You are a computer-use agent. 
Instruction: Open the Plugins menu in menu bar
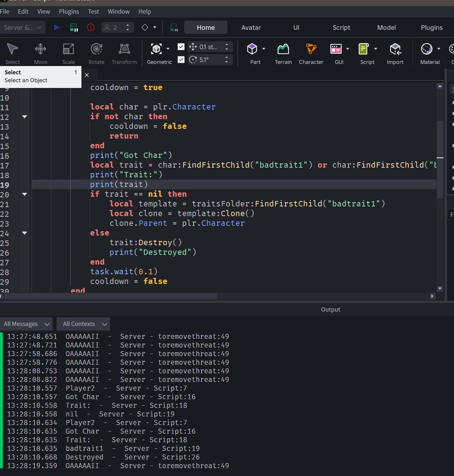(69, 11)
